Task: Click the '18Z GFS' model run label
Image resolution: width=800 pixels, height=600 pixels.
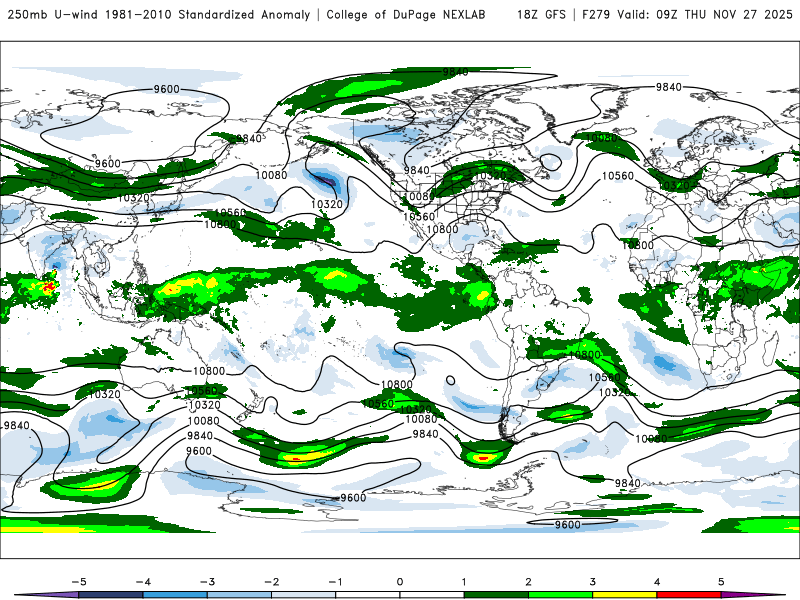Action: 541,14
